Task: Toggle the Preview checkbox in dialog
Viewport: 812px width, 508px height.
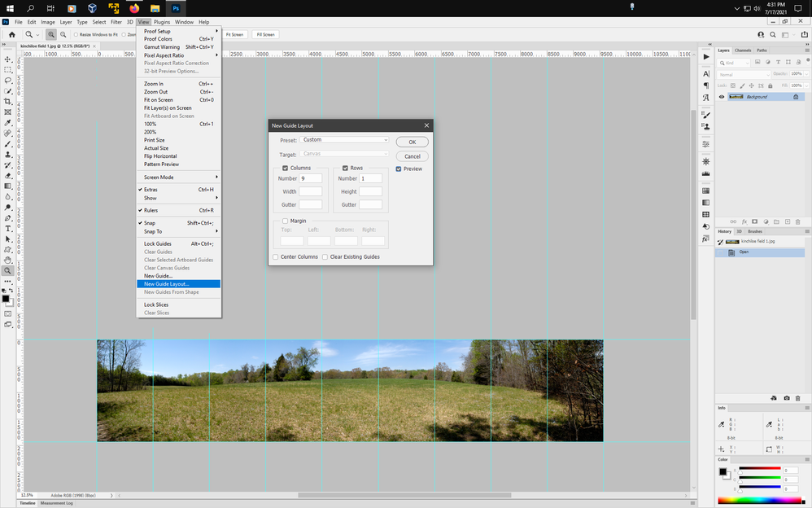Action: pos(399,169)
